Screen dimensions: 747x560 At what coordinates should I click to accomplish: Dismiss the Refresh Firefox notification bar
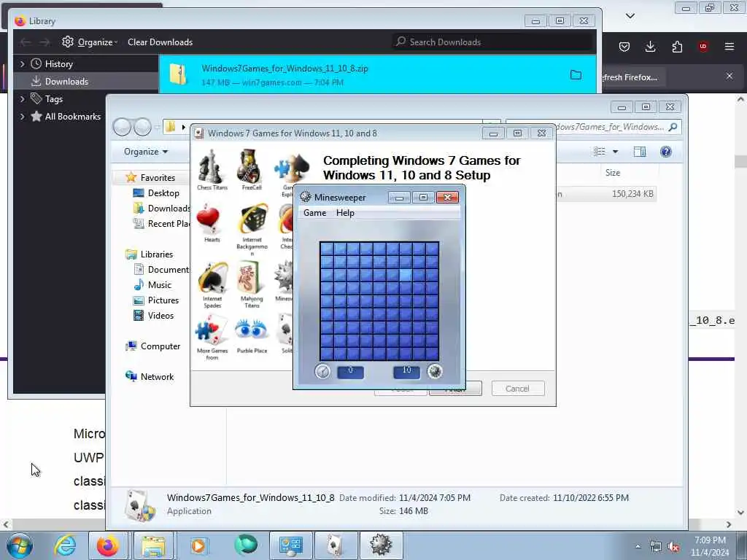coord(729,76)
